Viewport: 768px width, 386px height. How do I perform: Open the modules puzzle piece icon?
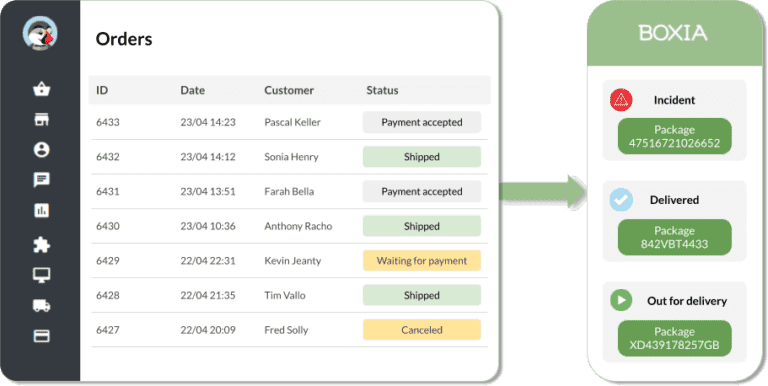tap(42, 244)
